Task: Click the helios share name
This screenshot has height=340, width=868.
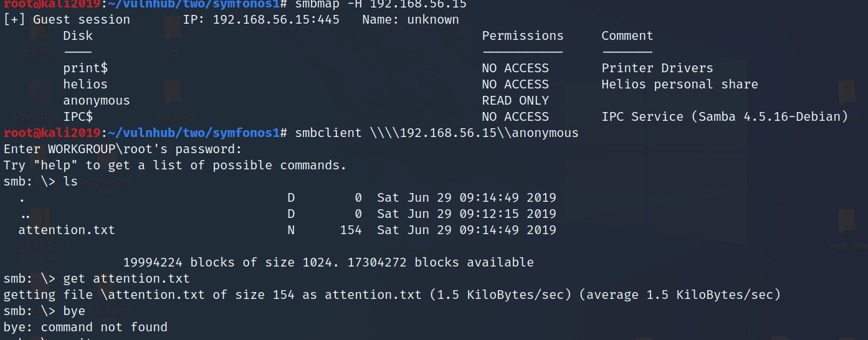Action: [x=85, y=84]
